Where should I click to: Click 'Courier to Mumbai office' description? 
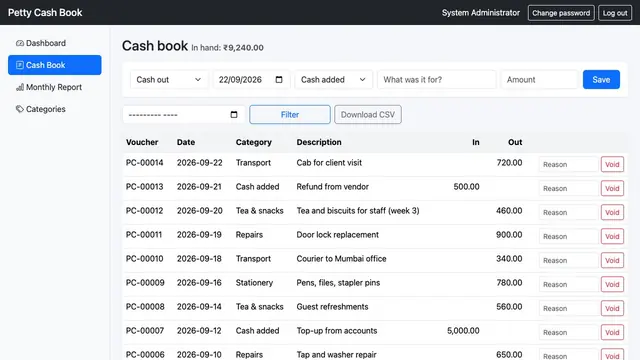click(x=341, y=259)
